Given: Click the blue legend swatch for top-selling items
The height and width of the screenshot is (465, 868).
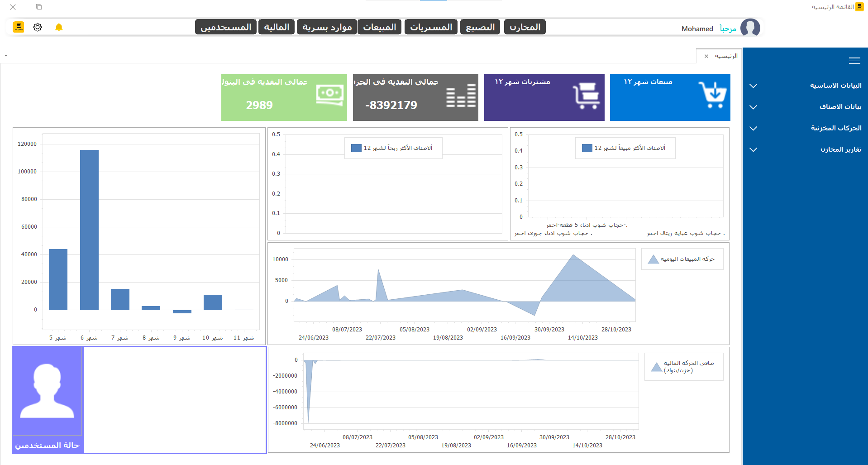Looking at the screenshot, I should coord(587,148).
